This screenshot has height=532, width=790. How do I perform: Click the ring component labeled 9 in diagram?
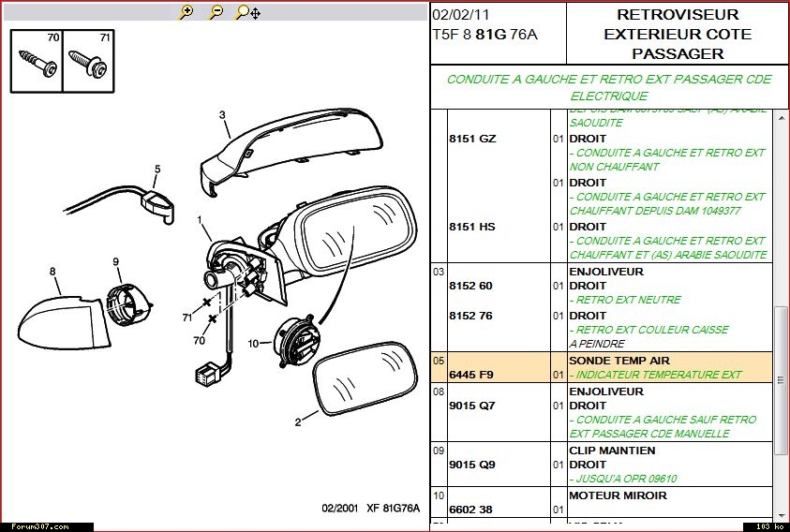point(125,301)
